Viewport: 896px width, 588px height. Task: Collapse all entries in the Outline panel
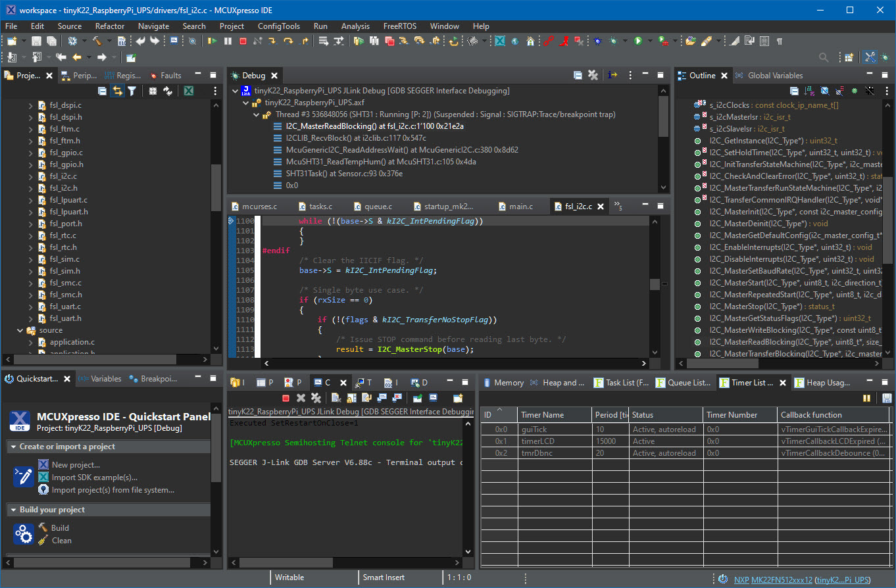[x=794, y=91]
